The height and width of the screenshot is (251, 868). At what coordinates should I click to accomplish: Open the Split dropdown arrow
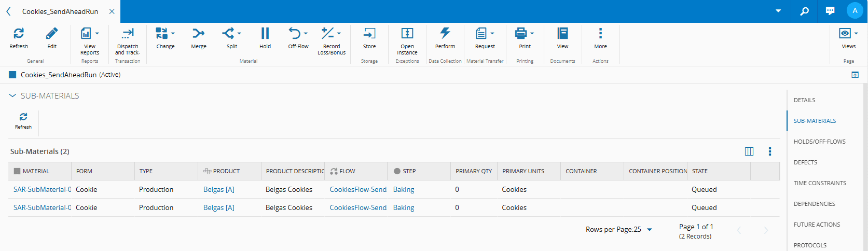coord(239,34)
